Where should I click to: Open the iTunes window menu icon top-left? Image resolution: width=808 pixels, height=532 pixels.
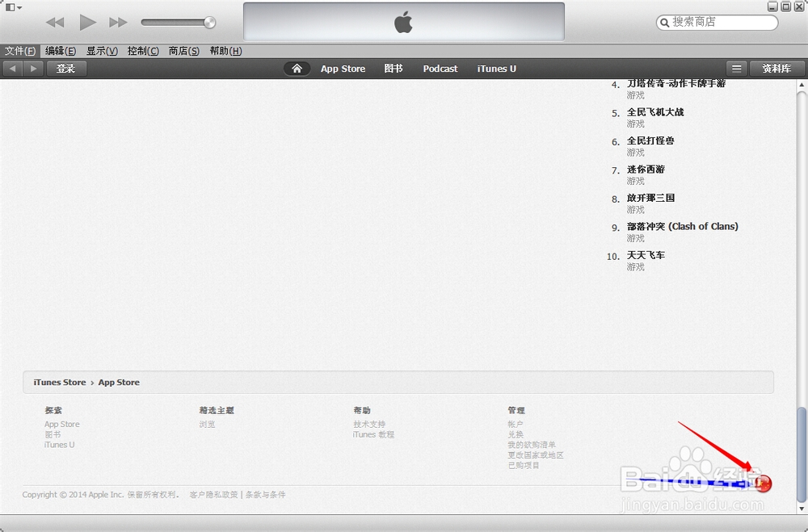13,7
